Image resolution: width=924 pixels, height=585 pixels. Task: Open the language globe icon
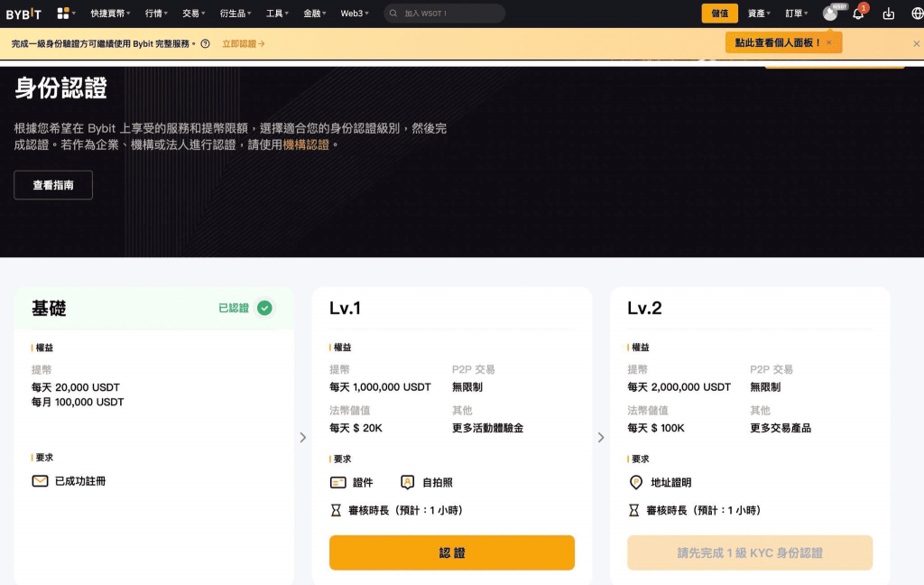click(917, 13)
